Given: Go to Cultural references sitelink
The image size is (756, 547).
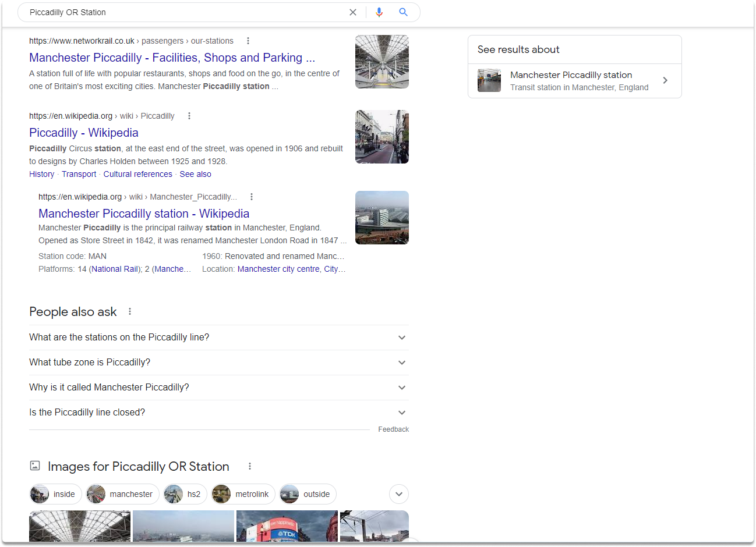Looking at the screenshot, I should coord(138,174).
